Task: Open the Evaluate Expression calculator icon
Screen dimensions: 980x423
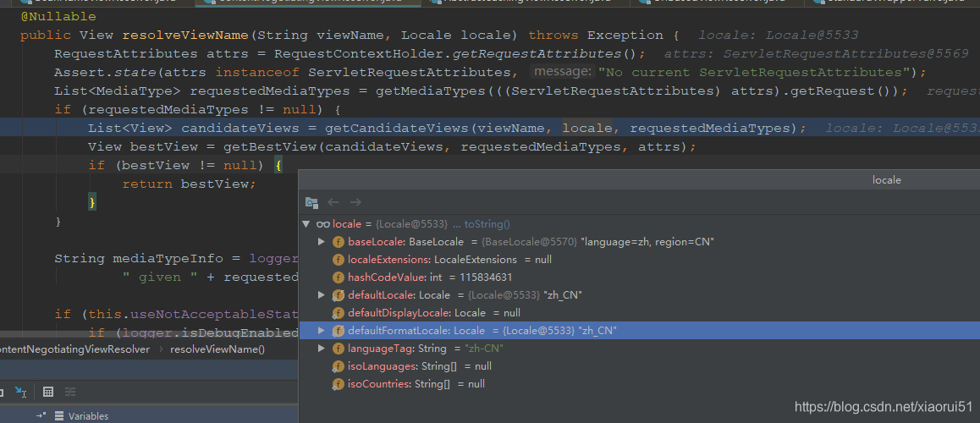Action: tap(47, 392)
